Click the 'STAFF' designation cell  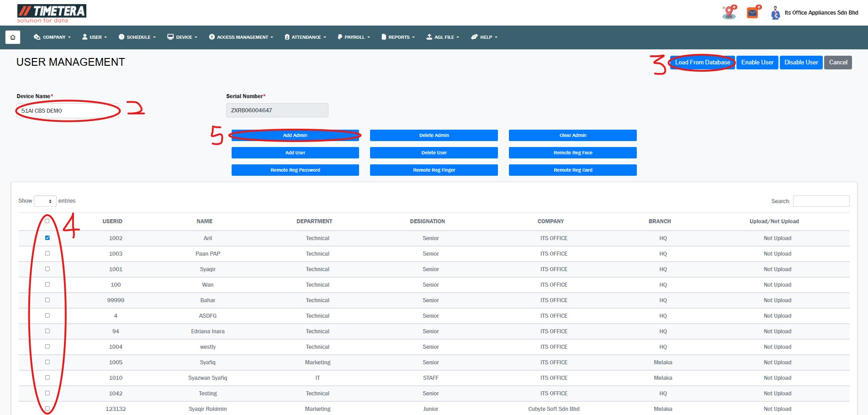click(431, 378)
